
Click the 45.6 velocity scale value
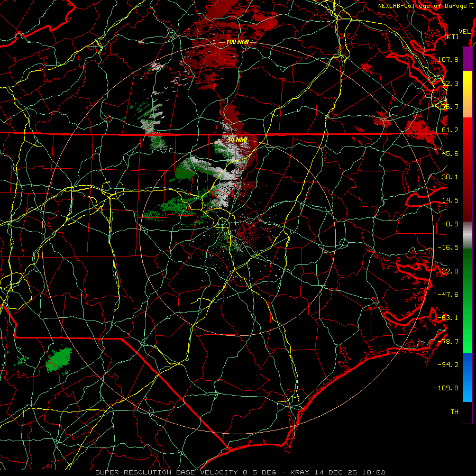450,153
